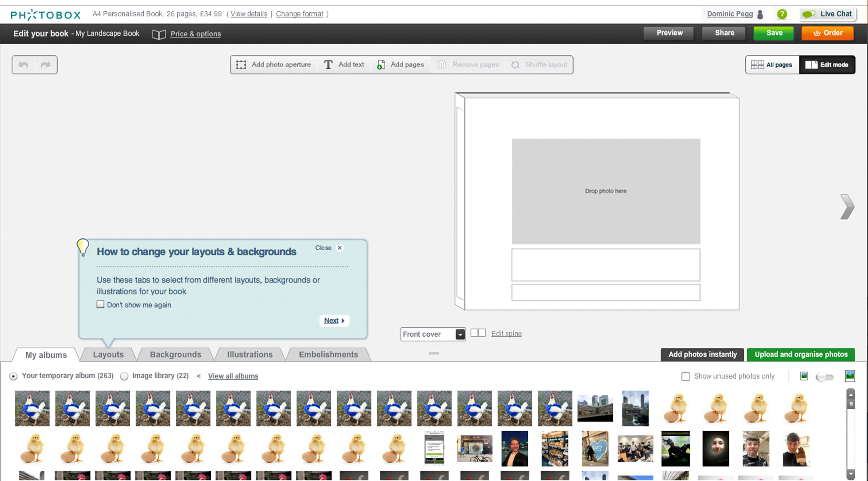Switch to the Layouts tab
This screenshot has height=481, width=868.
tap(108, 355)
